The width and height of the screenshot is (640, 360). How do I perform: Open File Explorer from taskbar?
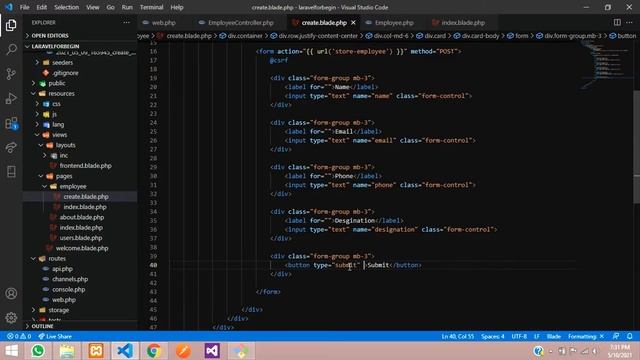click(x=67, y=351)
